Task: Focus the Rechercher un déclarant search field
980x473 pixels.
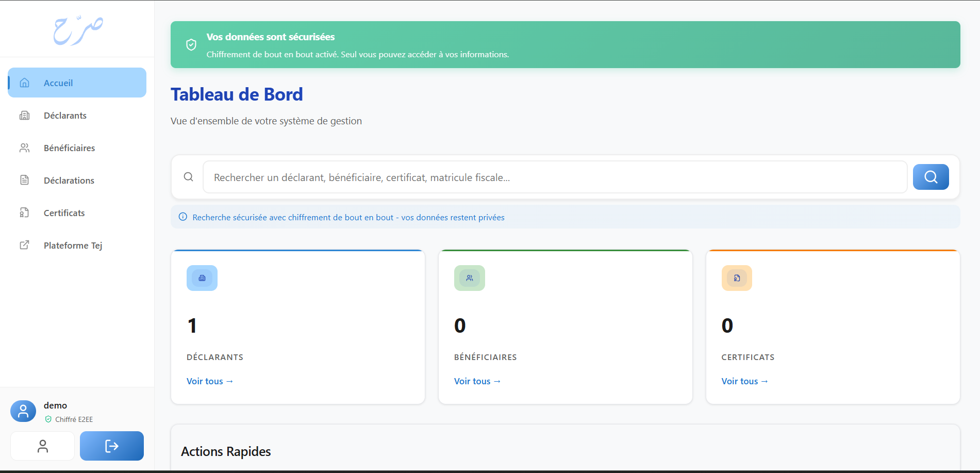Action: point(555,177)
